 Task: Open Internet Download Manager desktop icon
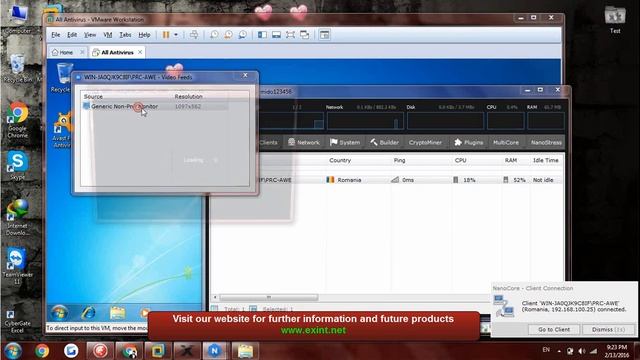17,217
